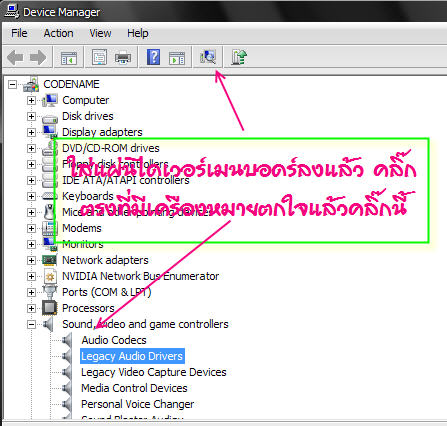Screen dimensions: 447x426
Task: Select the Legacy Audio Drivers device
Action: [132, 356]
